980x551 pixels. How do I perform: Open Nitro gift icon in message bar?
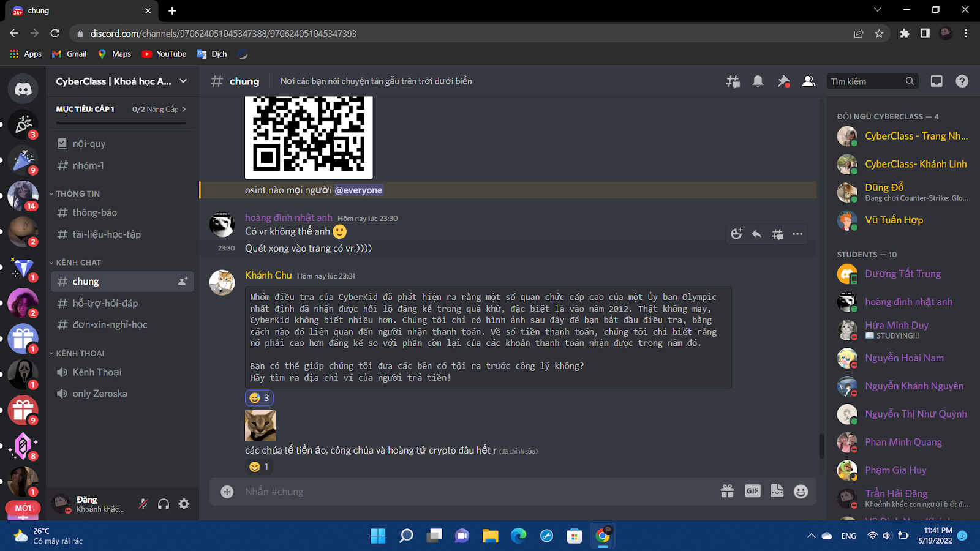(727, 491)
